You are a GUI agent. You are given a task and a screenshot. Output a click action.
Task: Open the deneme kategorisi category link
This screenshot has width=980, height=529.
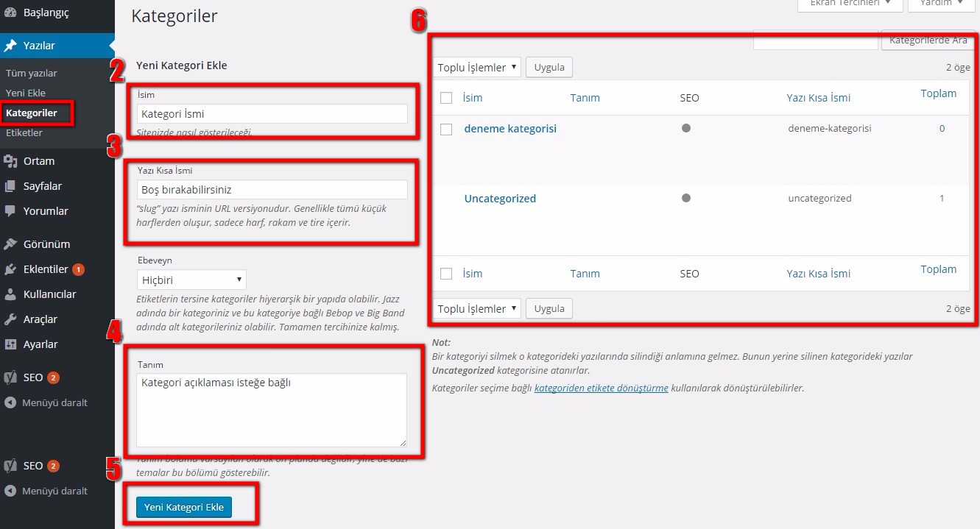point(510,128)
